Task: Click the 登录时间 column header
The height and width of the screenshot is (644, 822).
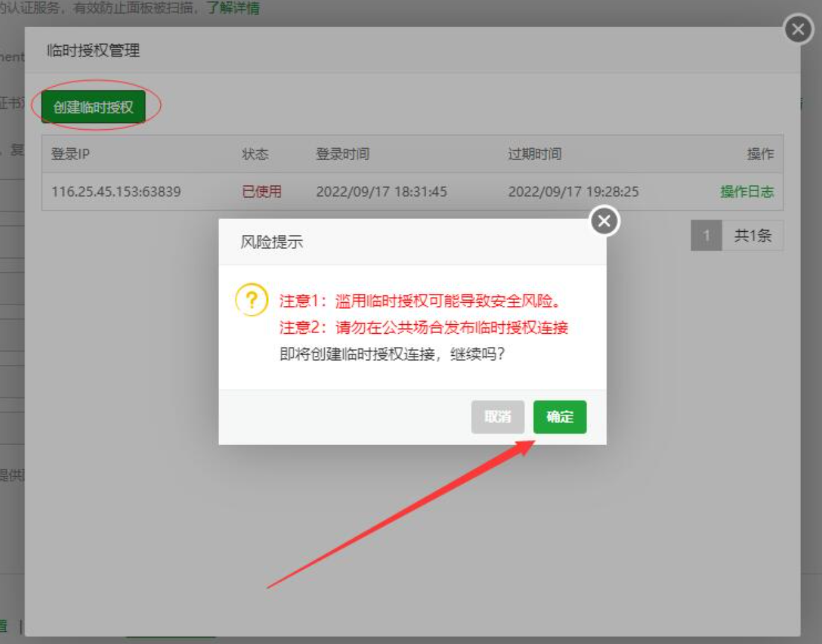Action: (343, 155)
